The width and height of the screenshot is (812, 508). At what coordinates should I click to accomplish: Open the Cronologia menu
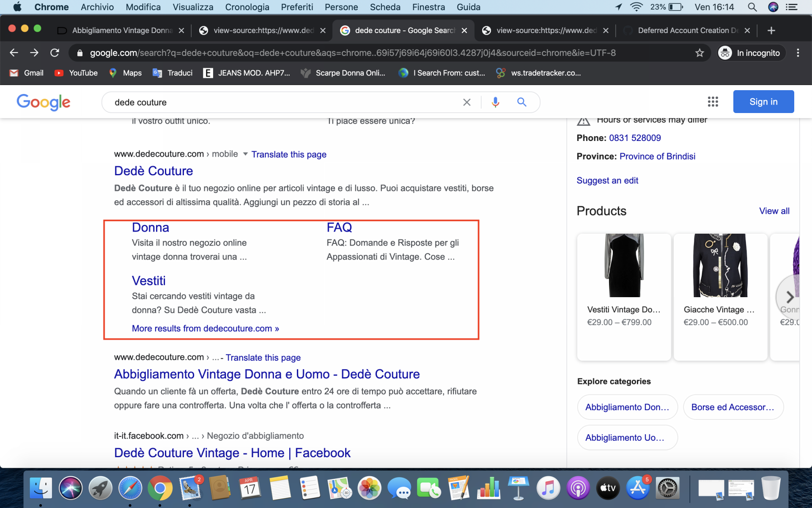click(x=247, y=7)
